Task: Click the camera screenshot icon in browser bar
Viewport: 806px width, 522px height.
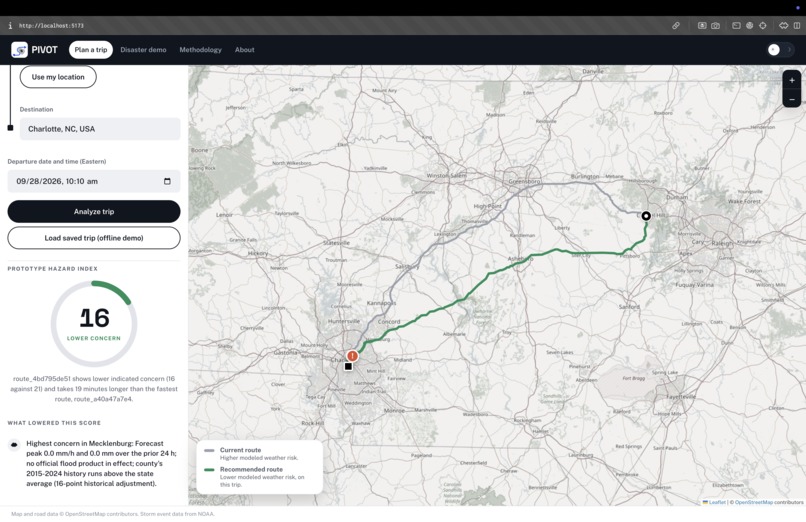Action: pyautogui.click(x=716, y=25)
